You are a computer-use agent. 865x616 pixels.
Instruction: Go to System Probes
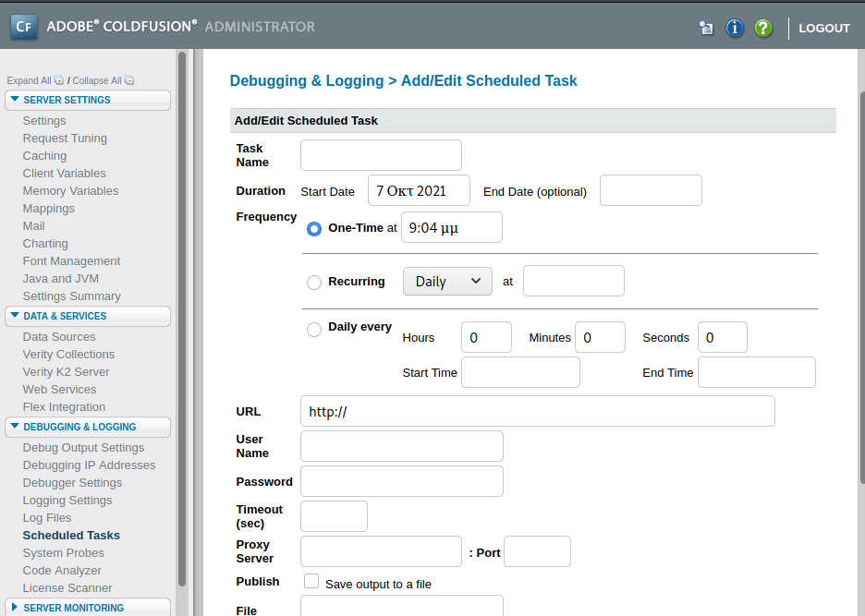coord(64,552)
